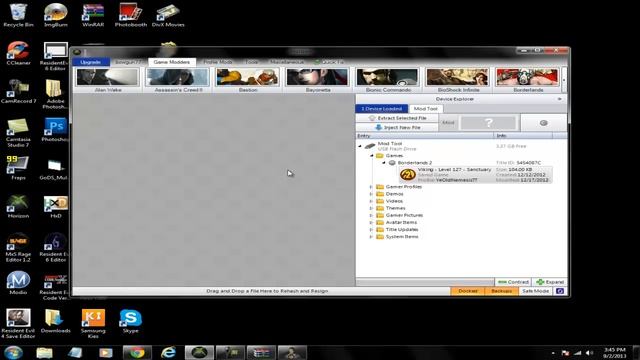Toggle the Docked option
The width and height of the screenshot is (640, 360).
(467, 291)
